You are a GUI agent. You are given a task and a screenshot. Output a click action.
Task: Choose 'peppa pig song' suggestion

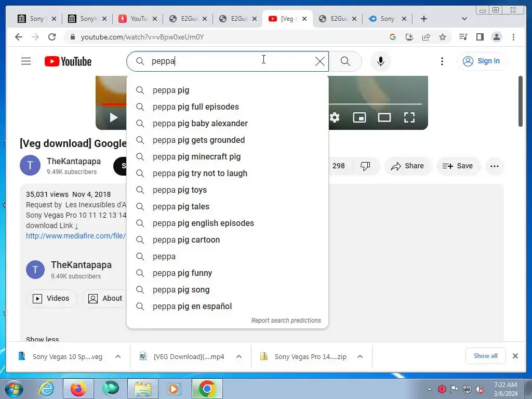coord(228,290)
